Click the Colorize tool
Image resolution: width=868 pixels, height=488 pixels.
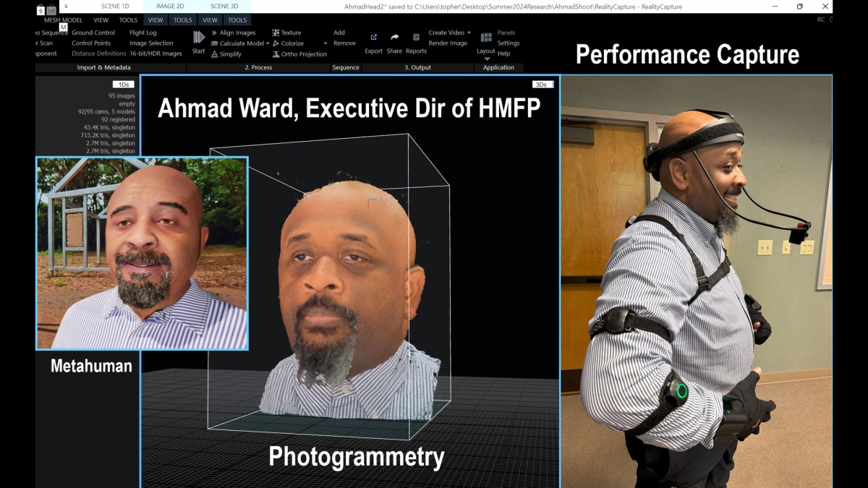290,43
